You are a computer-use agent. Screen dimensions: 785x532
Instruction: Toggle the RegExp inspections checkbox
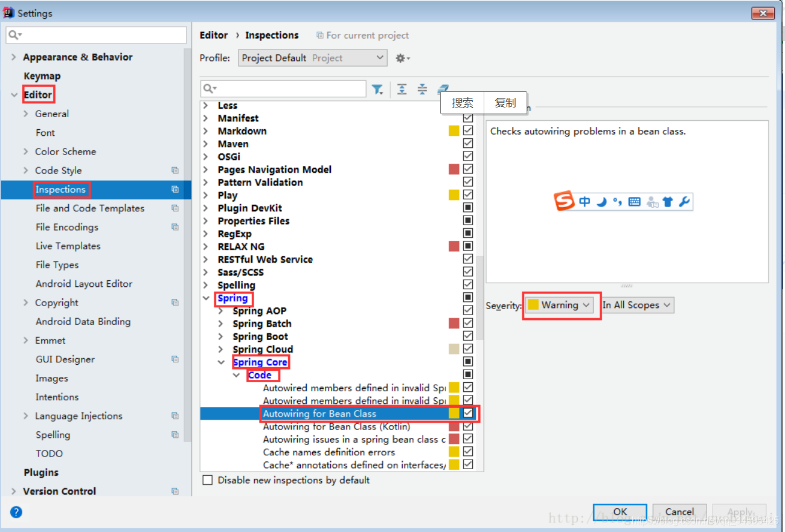coord(468,233)
